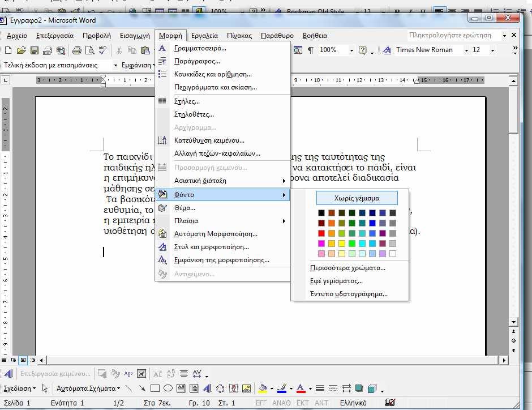Image resolution: width=532 pixels, height=410 pixels.
Task: Pick the black swatch in the background palette
Action: pyautogui.click(x=321, y=213)
